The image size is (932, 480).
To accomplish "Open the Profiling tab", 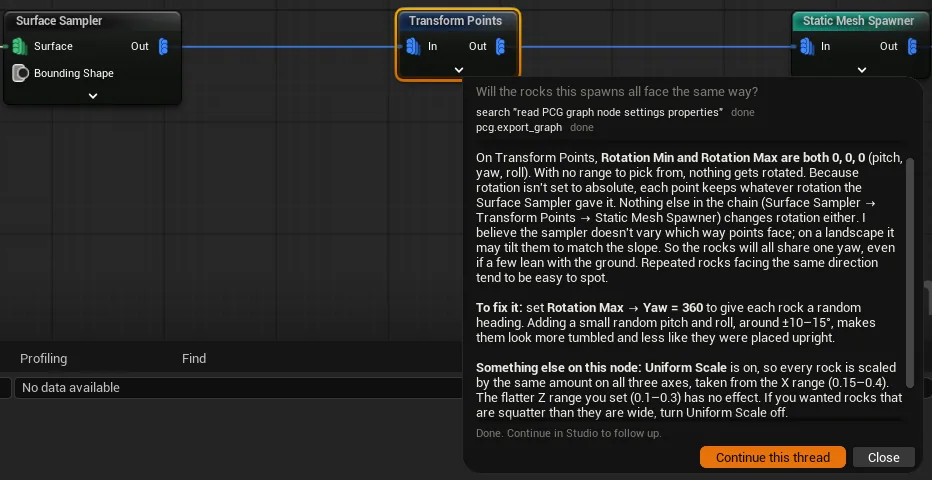I will point(43,358).
